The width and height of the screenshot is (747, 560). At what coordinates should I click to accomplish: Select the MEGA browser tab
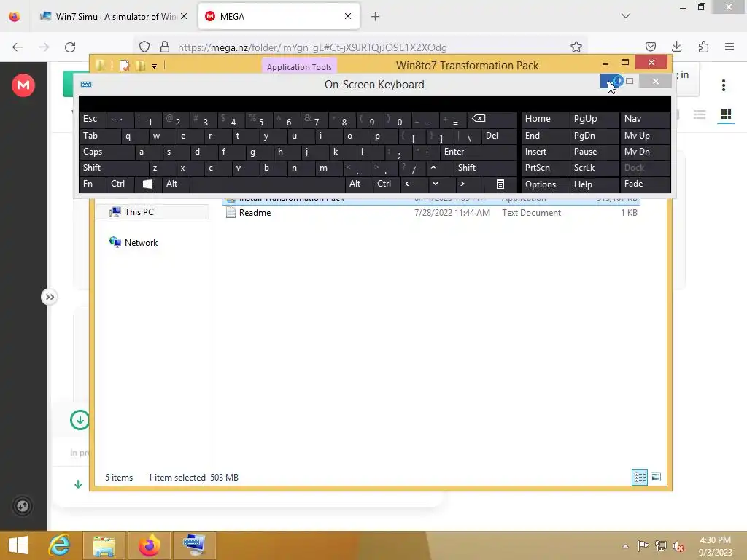pos(278,16)
